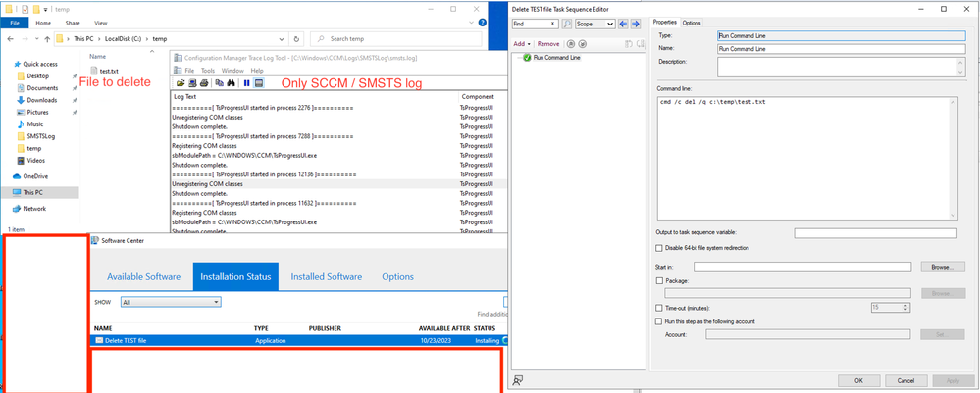Open Options tab in Software Center

click(x=397, y=276)
